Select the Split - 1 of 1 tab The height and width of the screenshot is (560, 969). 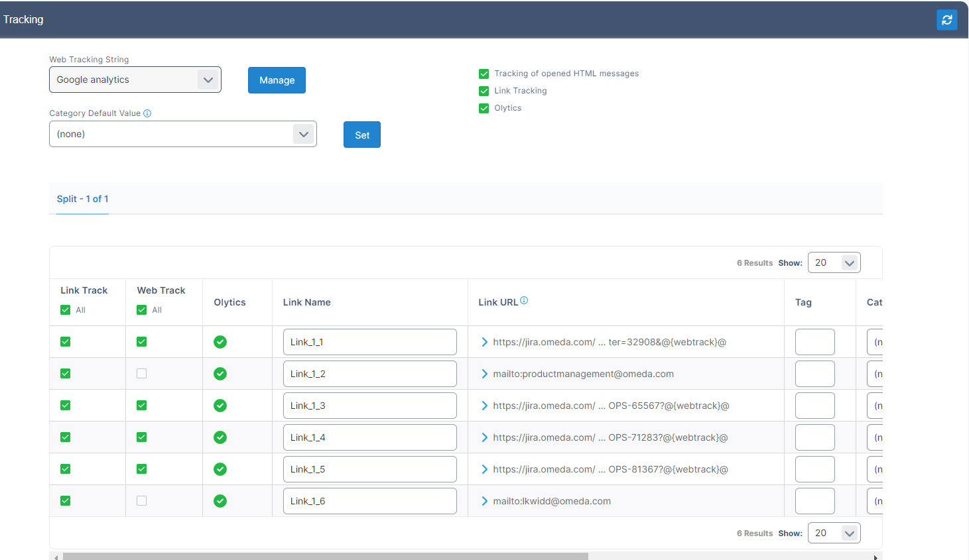82,199
